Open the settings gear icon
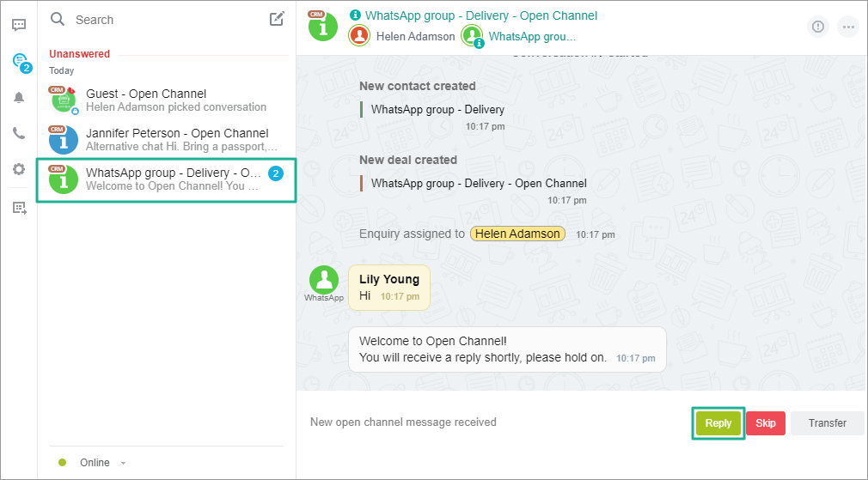Viewport: 868px width, 480px height. click(x=19, y=169)
